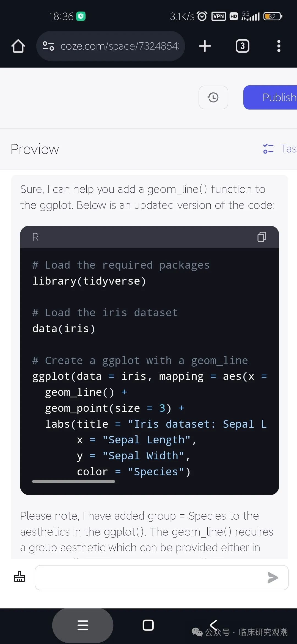Viewport: 297px width, 644px height.
Task: Send the message with arrow icon
Action: point(273,577)
